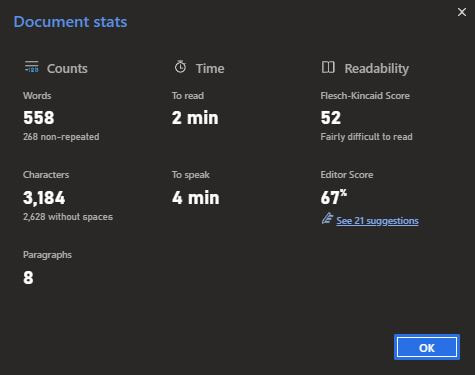Open the See 21 suggestions link

click(x=377, y=221)
